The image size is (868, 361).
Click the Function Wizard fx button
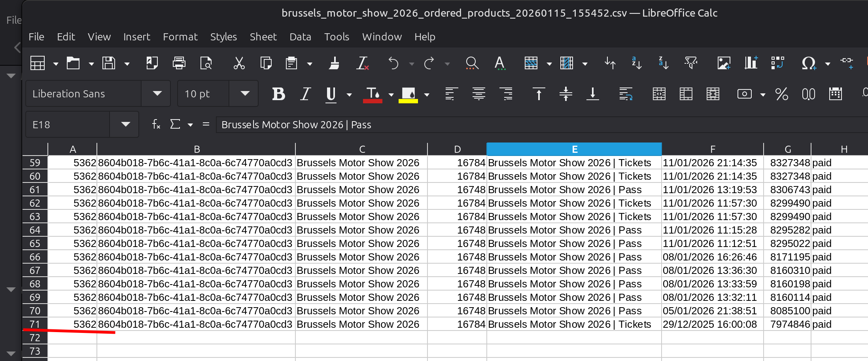pyautogui.click(x=156, y=125)
